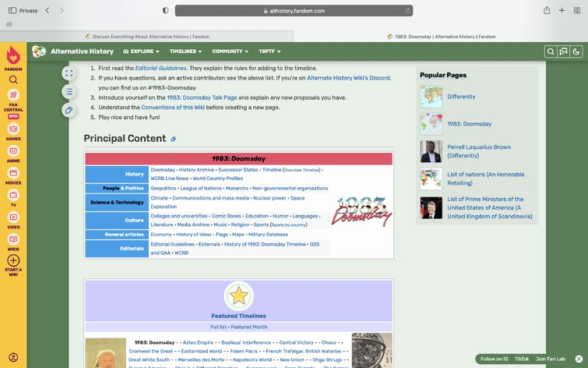Open the Monarchs link

(x=237, y=188)
